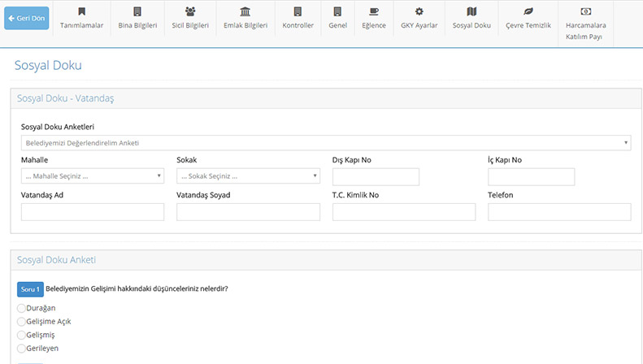This screenshot has width=643, height=364.
Task: Click the Çevre Temizlik leaf icon
Action: [x=528, y=11]
